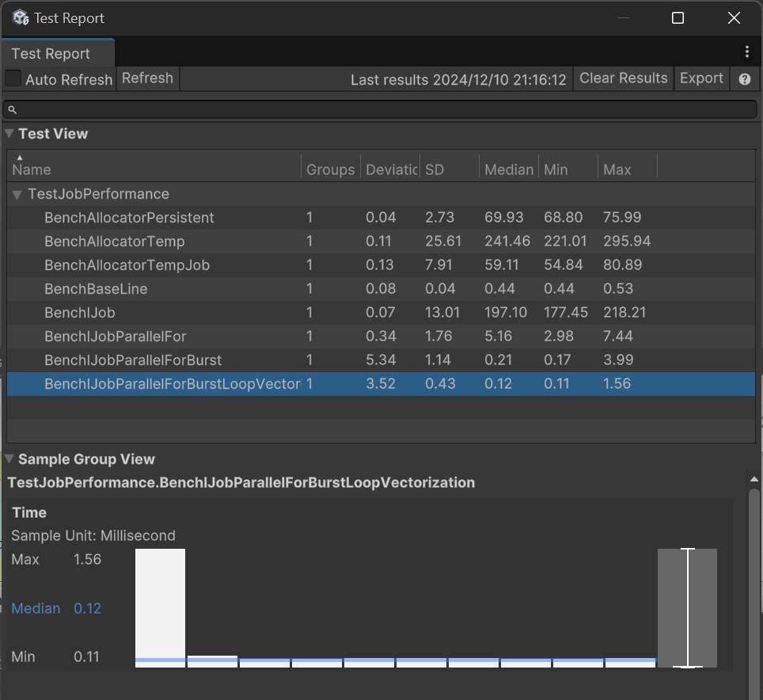Maximize the Test Report window

[678, 17]
